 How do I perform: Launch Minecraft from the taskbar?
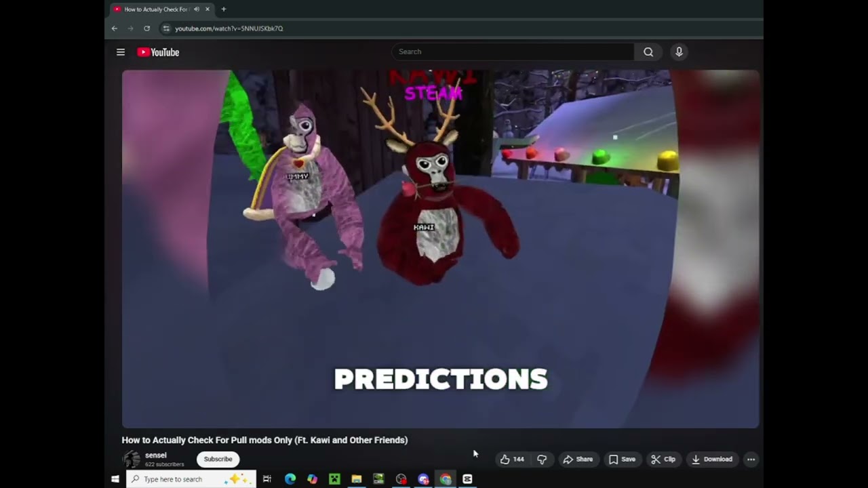334,479
